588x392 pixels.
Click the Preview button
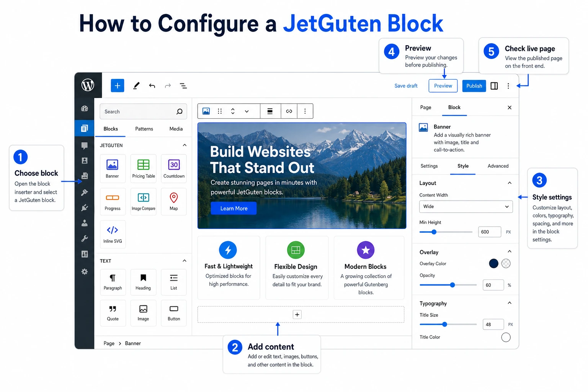point(443,86)
